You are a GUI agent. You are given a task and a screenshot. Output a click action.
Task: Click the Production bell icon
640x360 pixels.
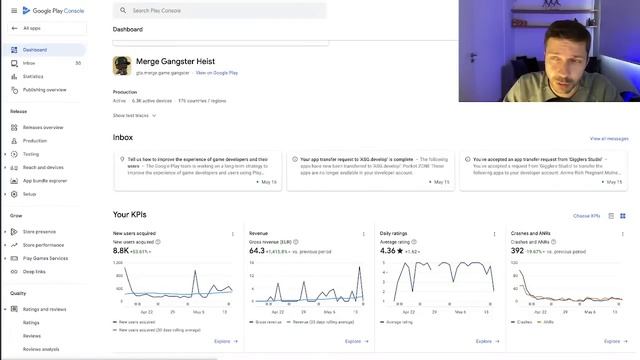[14, 141]
